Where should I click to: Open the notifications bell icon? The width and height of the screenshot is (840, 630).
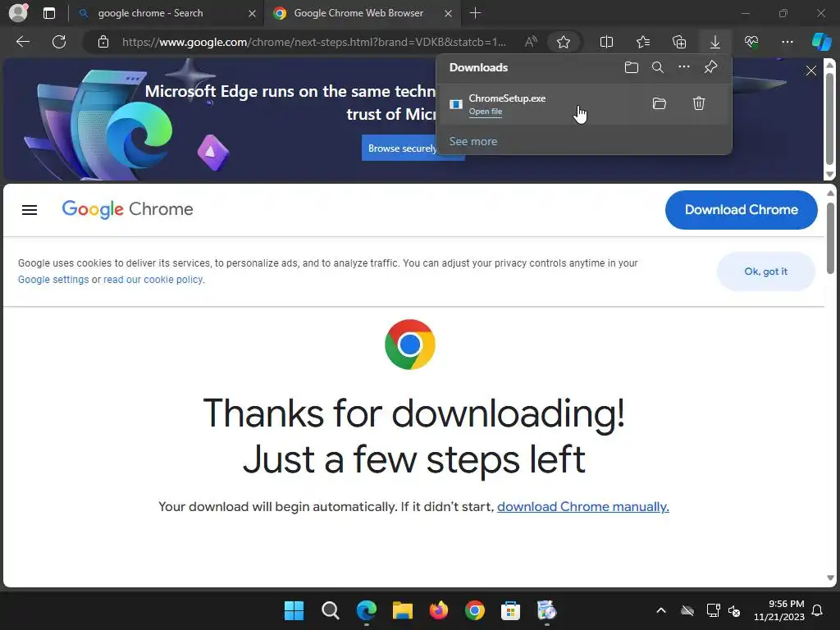(817, 610)
